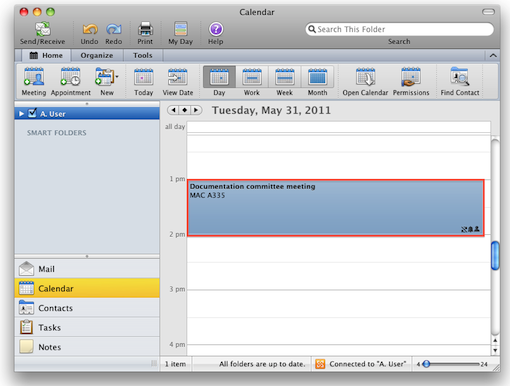Click the meeting attendees status icons
The height and width of the screenshot is (386, 510).
click(x=470, y=229)
